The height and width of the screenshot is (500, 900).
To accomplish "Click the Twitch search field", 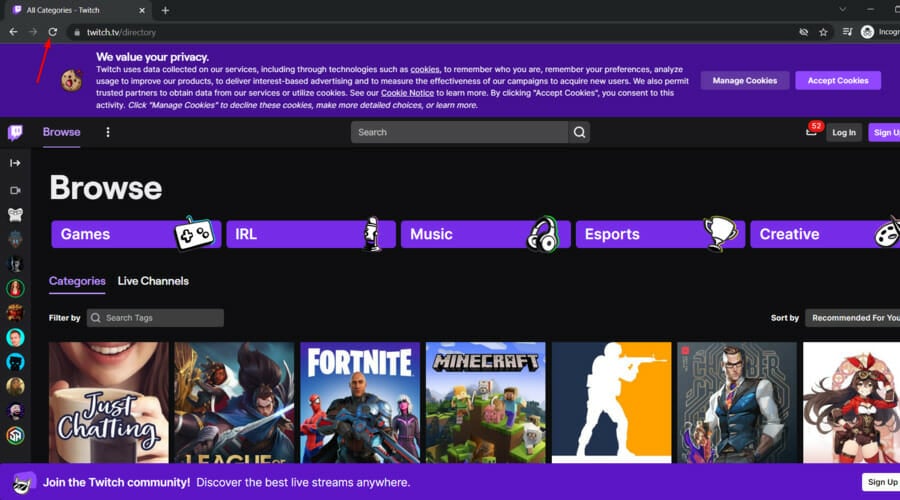I will tap(459, 132).
